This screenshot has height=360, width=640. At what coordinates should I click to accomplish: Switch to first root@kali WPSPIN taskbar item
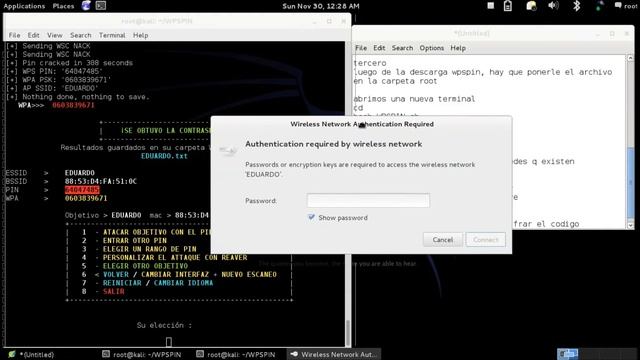142,354
